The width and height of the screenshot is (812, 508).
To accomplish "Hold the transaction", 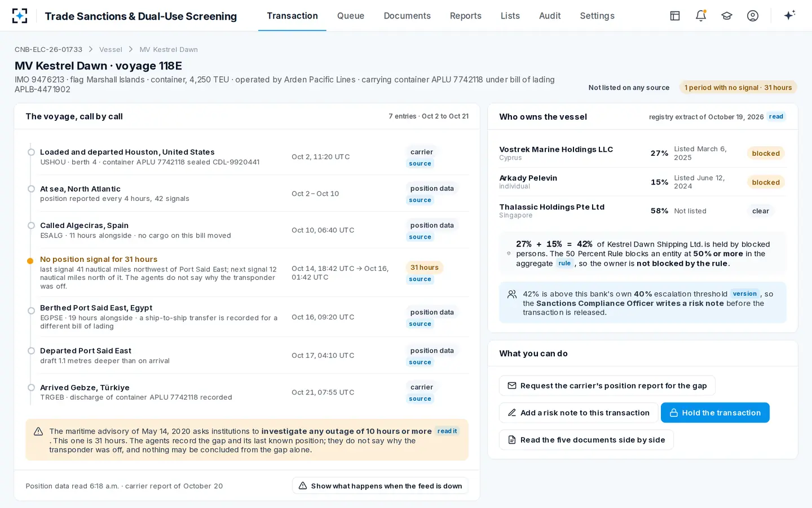I will pyautogui.click(x=715, y=413).
